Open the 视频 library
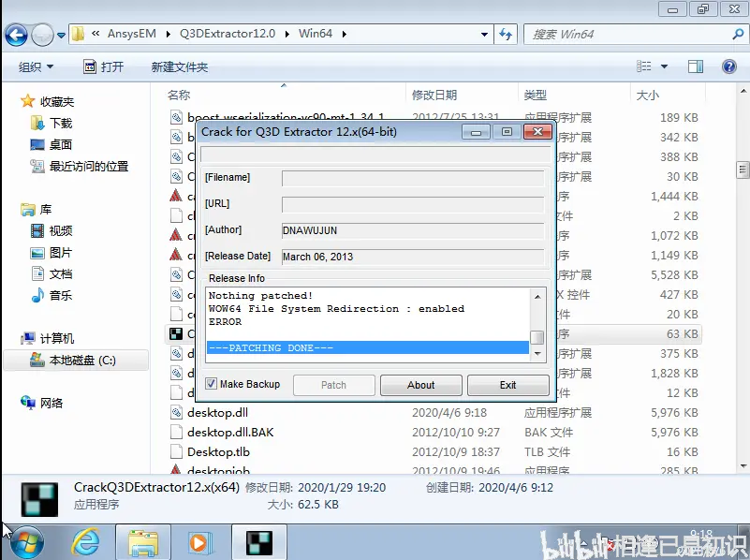This screenshot has width=750, height=560. [51, 231]
